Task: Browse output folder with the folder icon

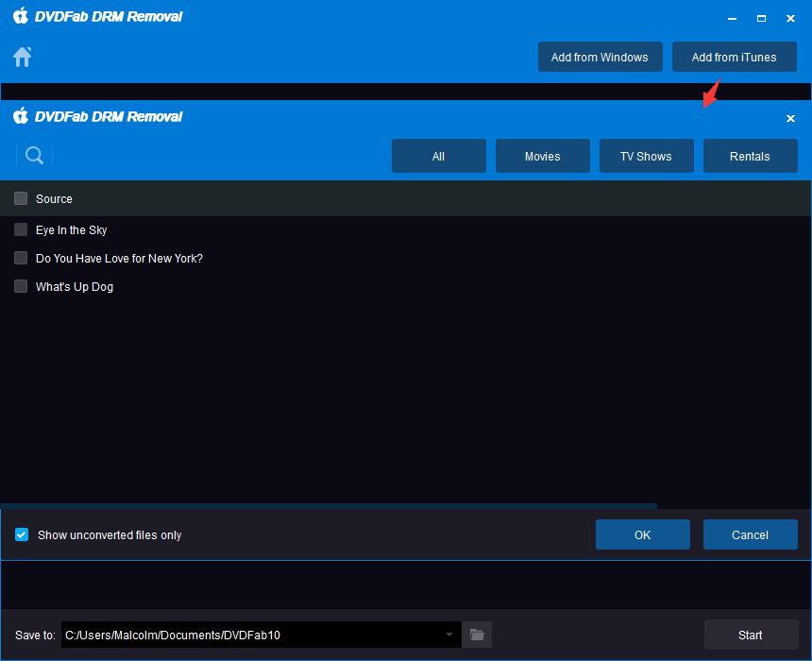Action: [477, 635]
